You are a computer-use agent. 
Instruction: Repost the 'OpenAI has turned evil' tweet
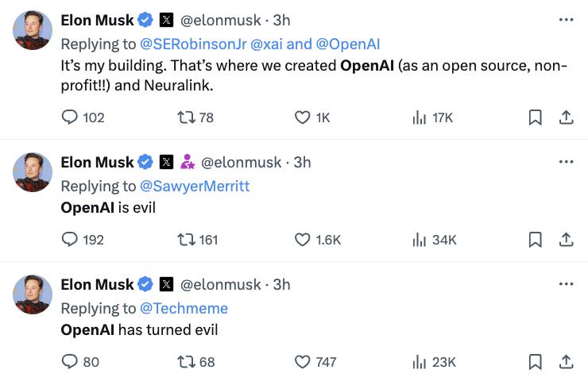pos(184,361)
